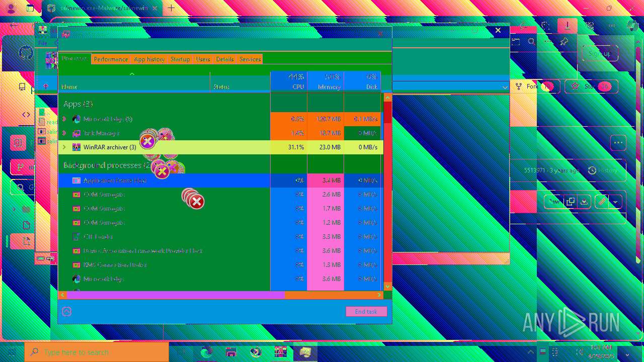
Task: Click the Raw file button
Action: point(554,202)
